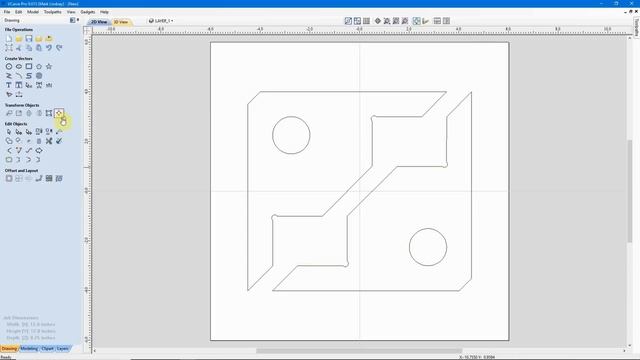Screen dimensions: 640x360
Task: Click the highlighted Align Objects icon
Action: click(x=59, y=113)
